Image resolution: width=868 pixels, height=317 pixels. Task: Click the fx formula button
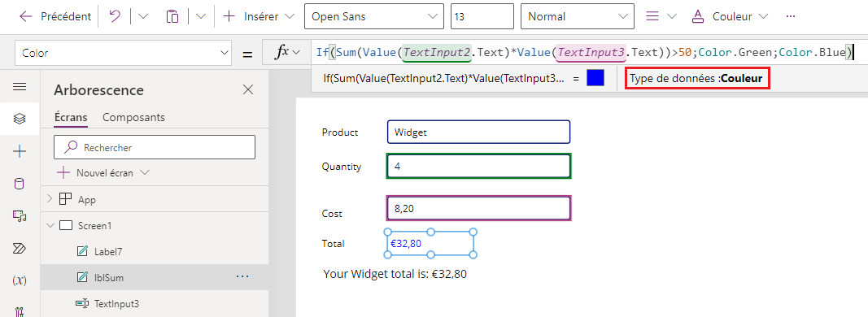(x=286, y=52)
